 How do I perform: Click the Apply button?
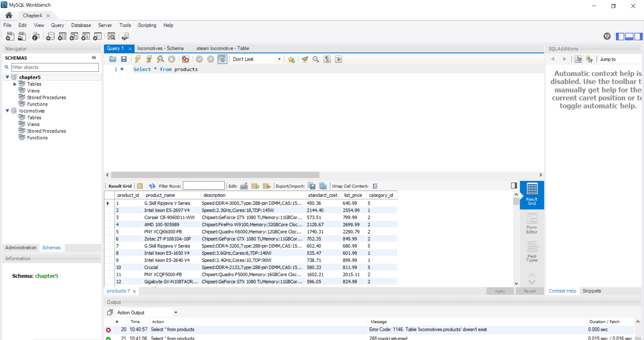(x=500, y=291)
